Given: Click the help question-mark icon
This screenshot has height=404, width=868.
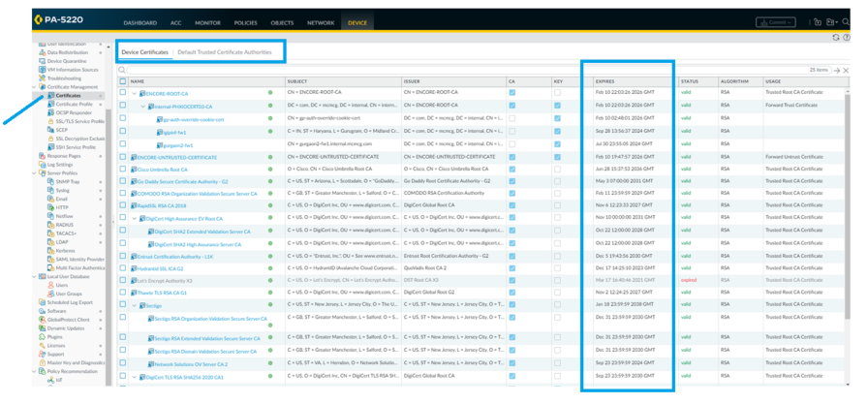Looking at the screenshot, I should [846, 38].
